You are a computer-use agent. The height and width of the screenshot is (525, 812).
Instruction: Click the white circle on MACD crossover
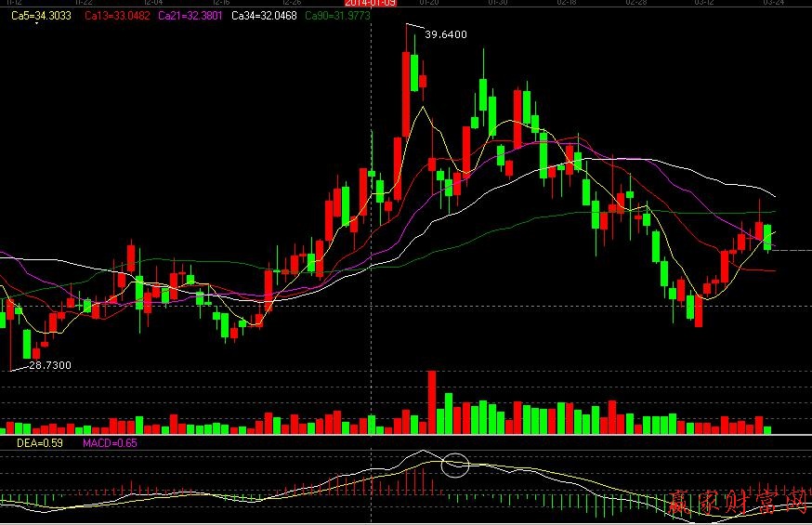click(455, 464)
